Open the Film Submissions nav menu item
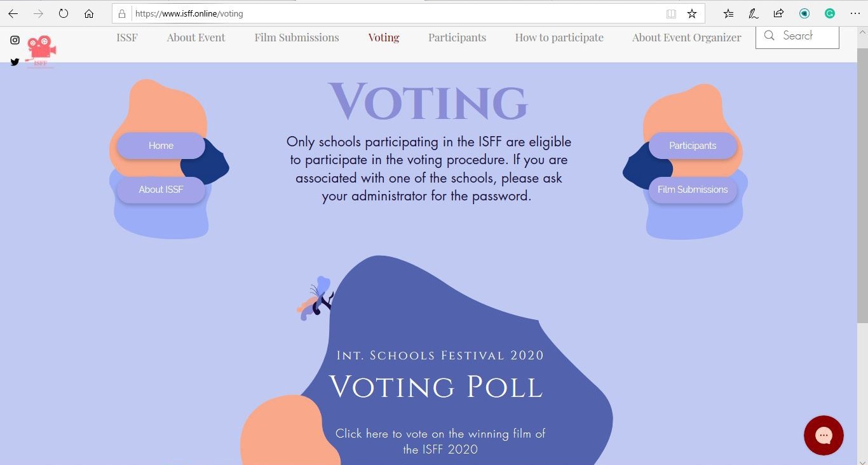 [297, 38]
